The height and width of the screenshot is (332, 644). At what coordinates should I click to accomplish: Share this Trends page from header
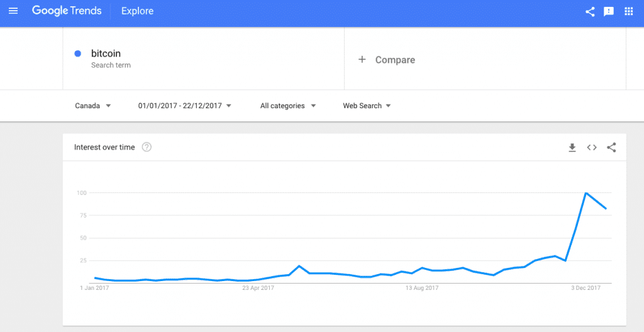pos(590,11)
